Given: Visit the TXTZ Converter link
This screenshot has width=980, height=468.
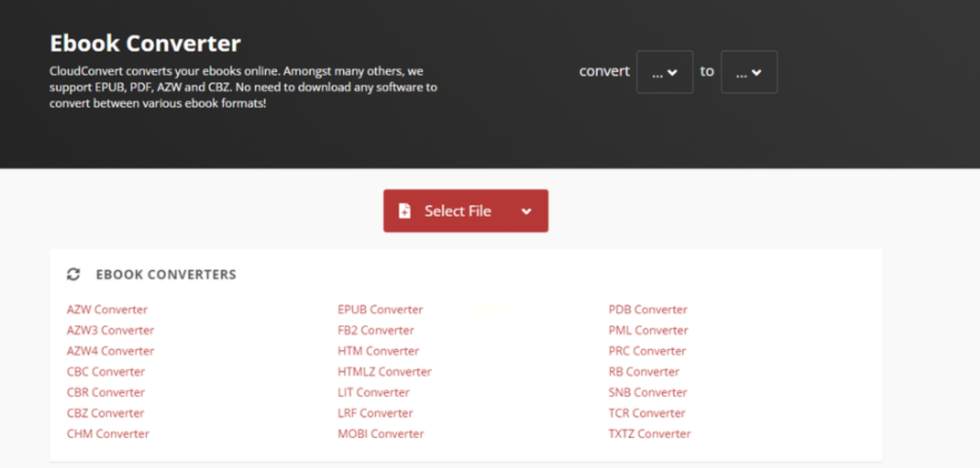Looking at the screenshot, I should [x=650, y=434].
